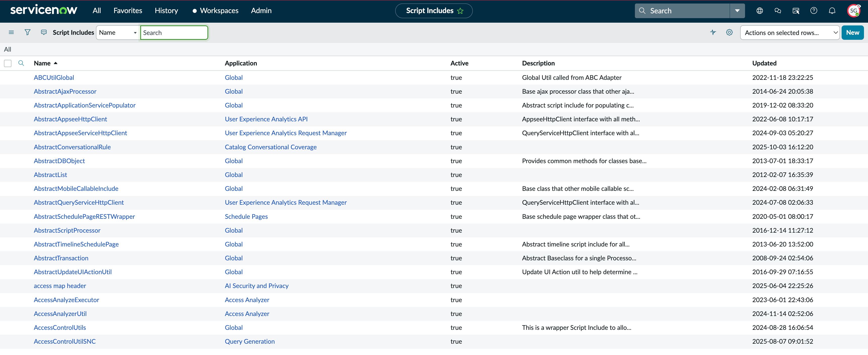The height and width of the screenshot is (355, 868).
Task: Sort by the Description column header
Action: (538, 63)
